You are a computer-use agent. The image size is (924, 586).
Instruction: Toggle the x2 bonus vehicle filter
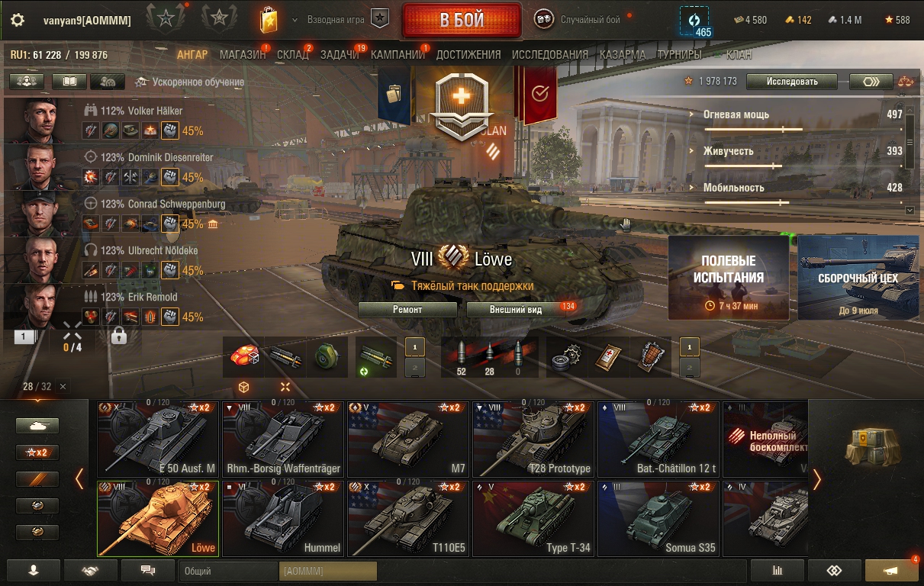(x=37, y=452)
